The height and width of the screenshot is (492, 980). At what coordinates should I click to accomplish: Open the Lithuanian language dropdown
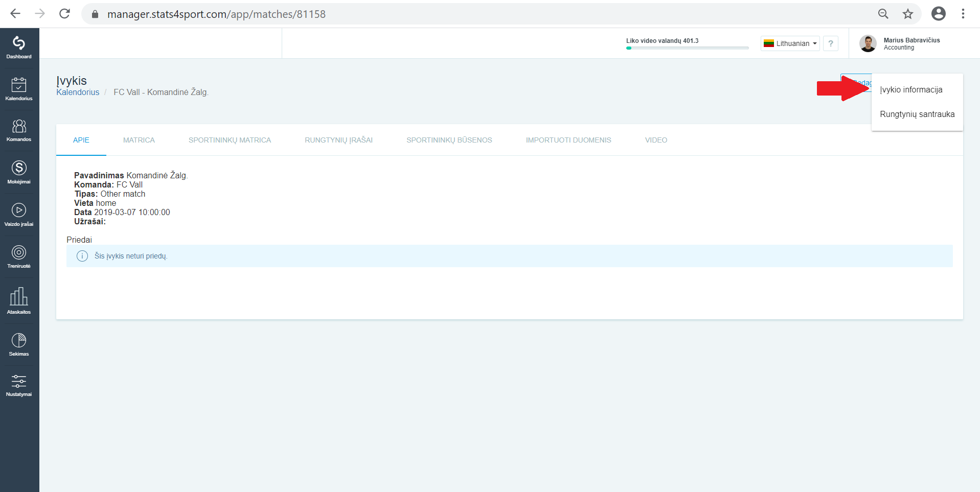790,43
